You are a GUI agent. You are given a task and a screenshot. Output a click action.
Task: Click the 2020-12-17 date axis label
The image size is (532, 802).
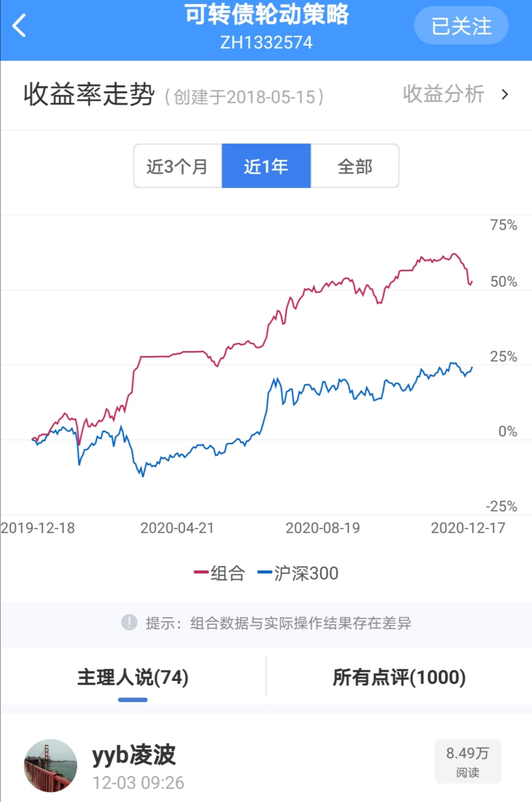pyautogui.click(x=468, y=528)
